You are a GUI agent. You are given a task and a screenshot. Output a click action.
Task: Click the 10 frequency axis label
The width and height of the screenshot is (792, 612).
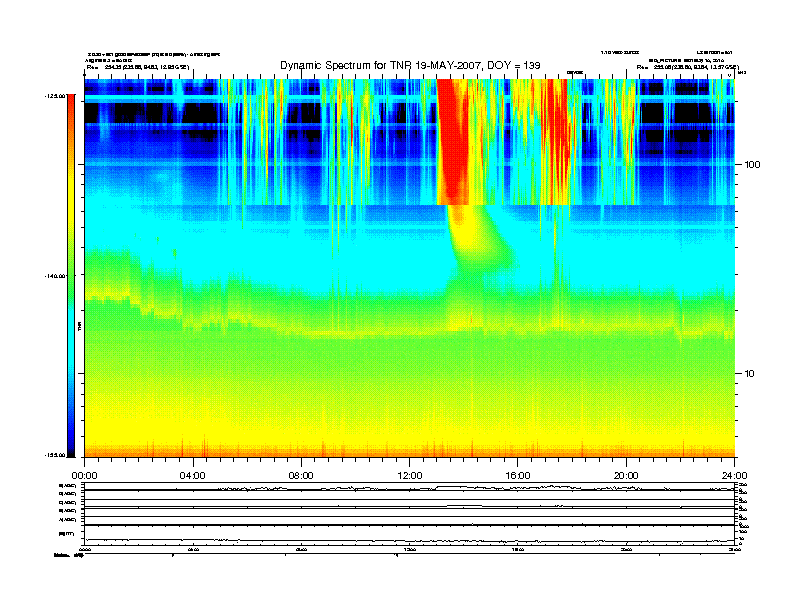click(x=750, y=374)
